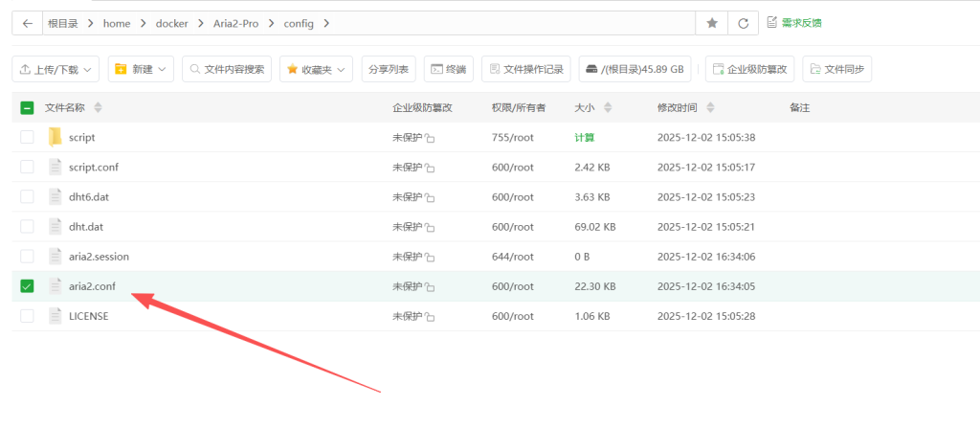The width and height of the screenshot is (980, 429).
Task: Navigate to the docker breadcrumb
Action: click(172, 23)
